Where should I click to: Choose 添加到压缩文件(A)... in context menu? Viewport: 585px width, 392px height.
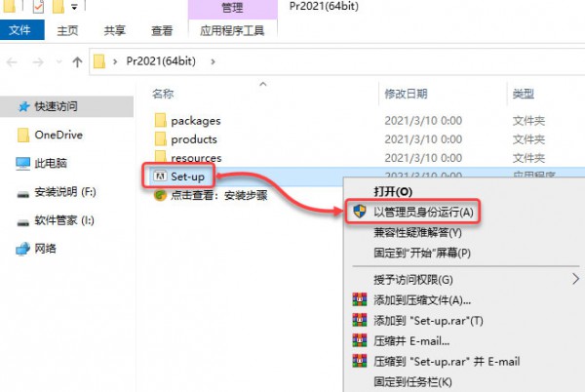[422, 300]
